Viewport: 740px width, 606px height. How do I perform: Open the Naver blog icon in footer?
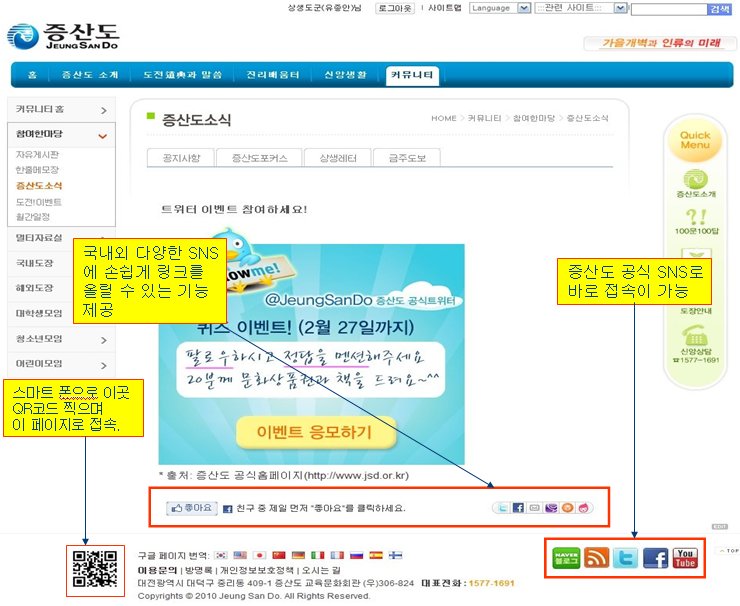click(x=565, y=558)
